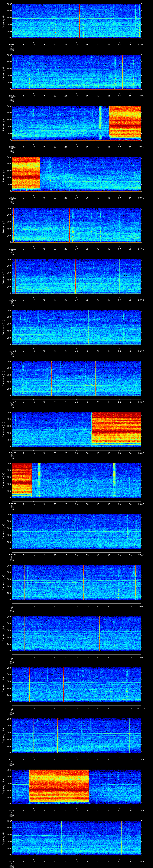Open the 16:57:00 spectrogram panel
153x868 pixels.
click(x=76, y=583)
